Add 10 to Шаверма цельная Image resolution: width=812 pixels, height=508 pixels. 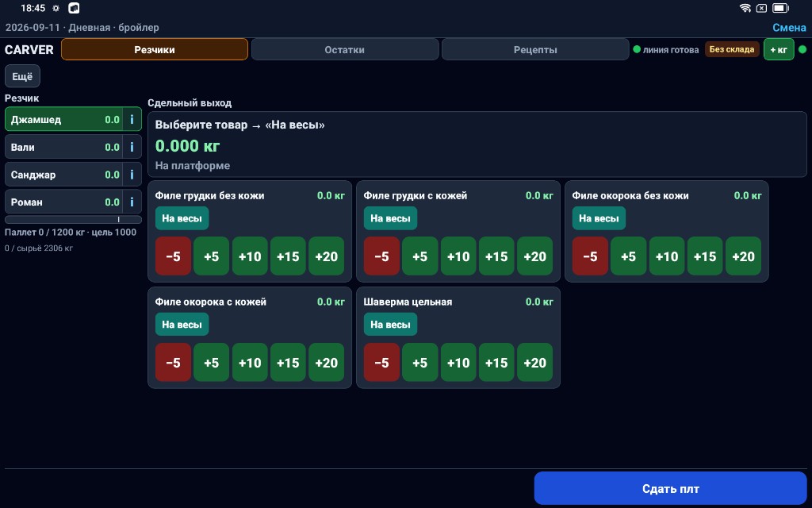click(458, 362)
